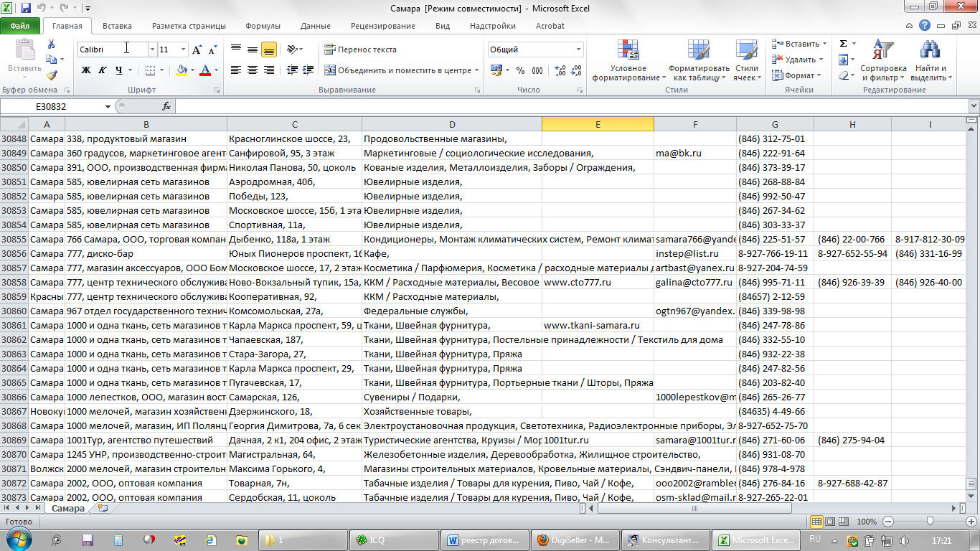Click the Decrease Font Size icon
Image resolution: width=980 pixels, height=551 pixels.
point(212,50)
